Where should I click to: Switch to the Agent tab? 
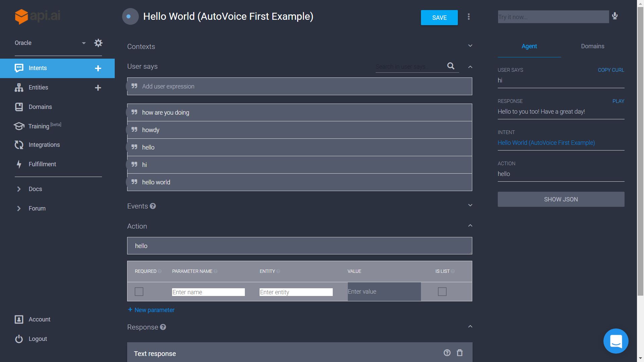[x=529, y=46]
